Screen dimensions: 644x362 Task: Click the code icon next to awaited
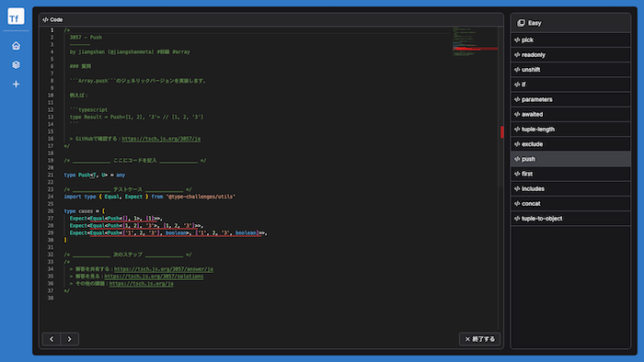point(517,114)
